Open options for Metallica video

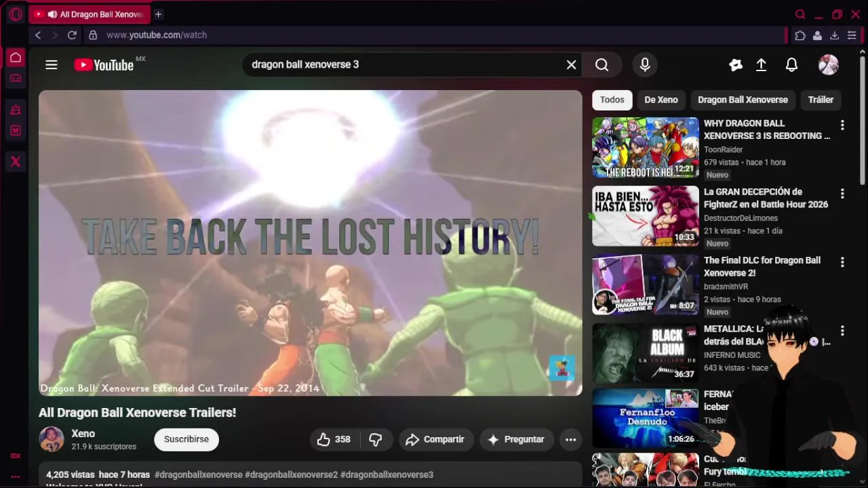pyautogui.click(x=842, y=331)
